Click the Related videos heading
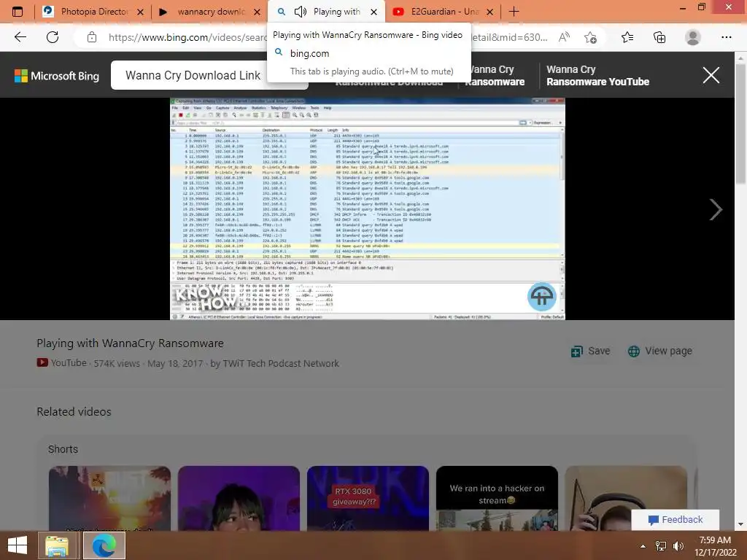The width and height of the screenshot is (747, 560). point(74,411)
